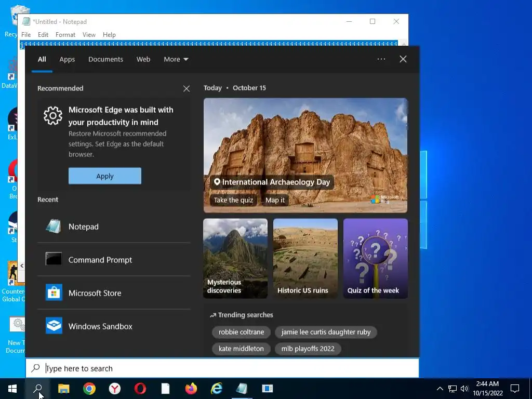Open the volume tray icon

coord(464,389)
